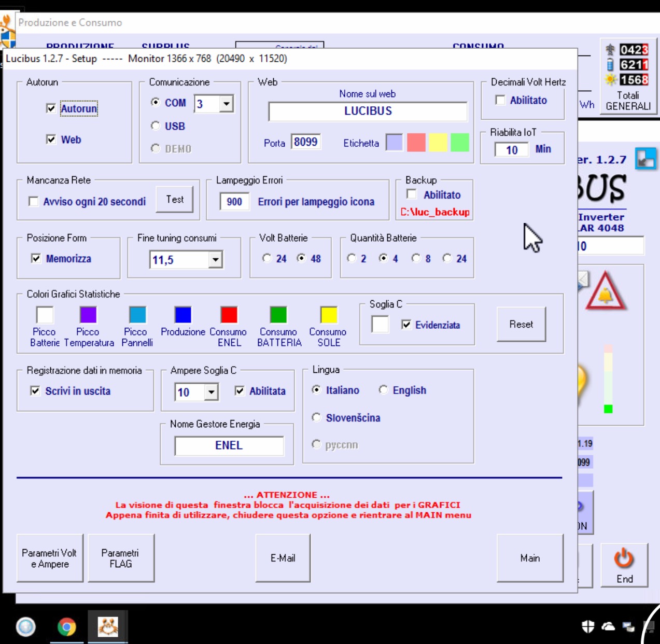Click the Lucibus app icon in the taskbar
Screen dimensions: 660x644
tap(108, 627)
